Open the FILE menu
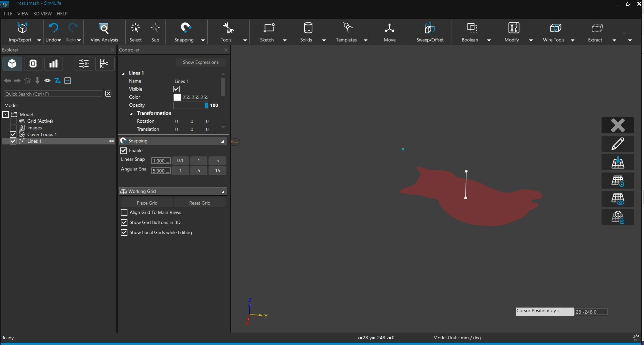The height and width of the screenshot is (345, 644). click(8, 14)
